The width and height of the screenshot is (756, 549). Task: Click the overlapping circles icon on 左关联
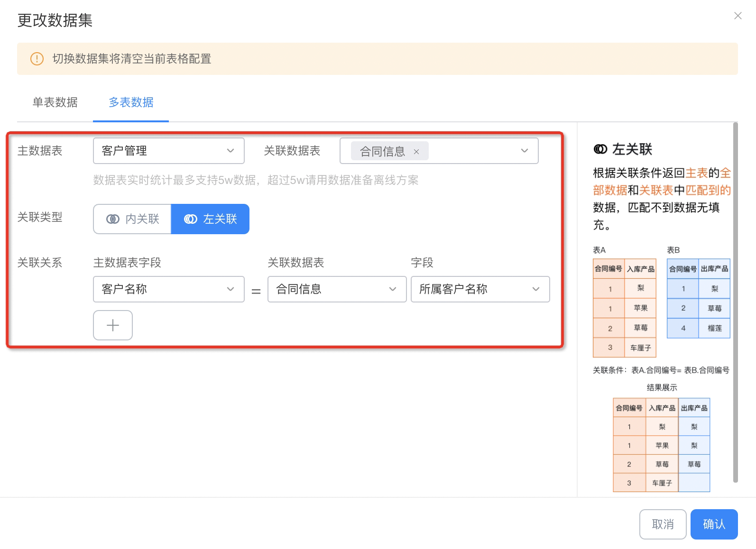coord(191,219)
